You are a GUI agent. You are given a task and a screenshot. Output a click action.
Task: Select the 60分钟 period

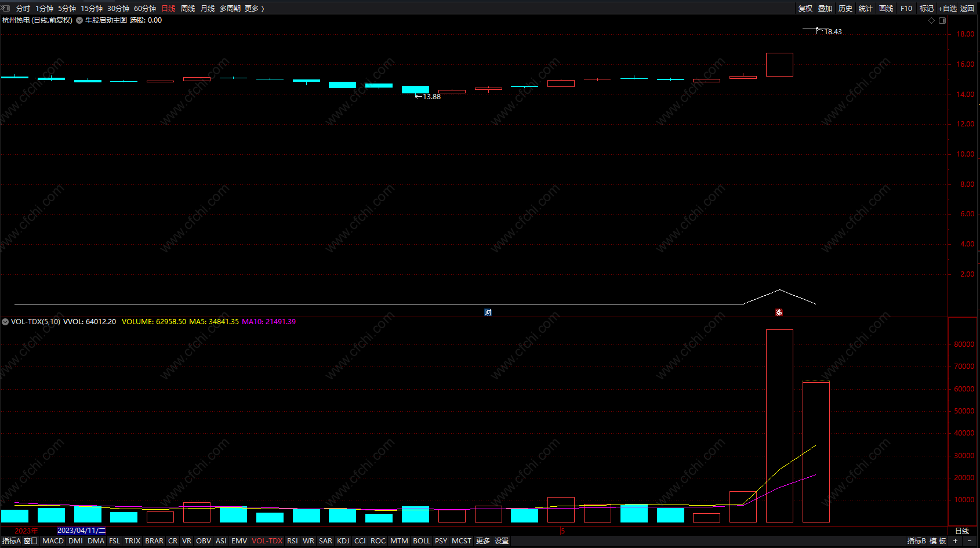click(x=145, y=9)
